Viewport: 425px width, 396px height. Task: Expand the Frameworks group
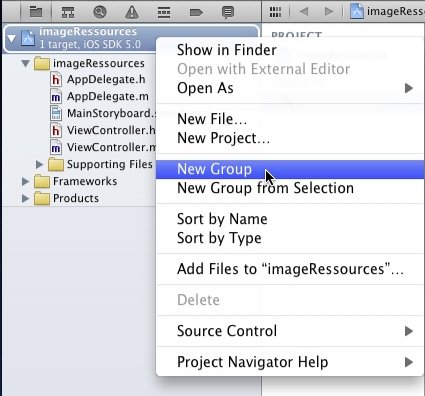(26, 181)
